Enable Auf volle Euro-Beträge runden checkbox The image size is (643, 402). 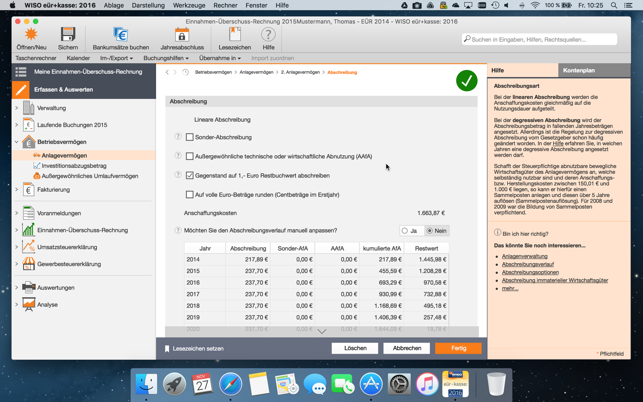pyautogui.click(x=189, y=194)
